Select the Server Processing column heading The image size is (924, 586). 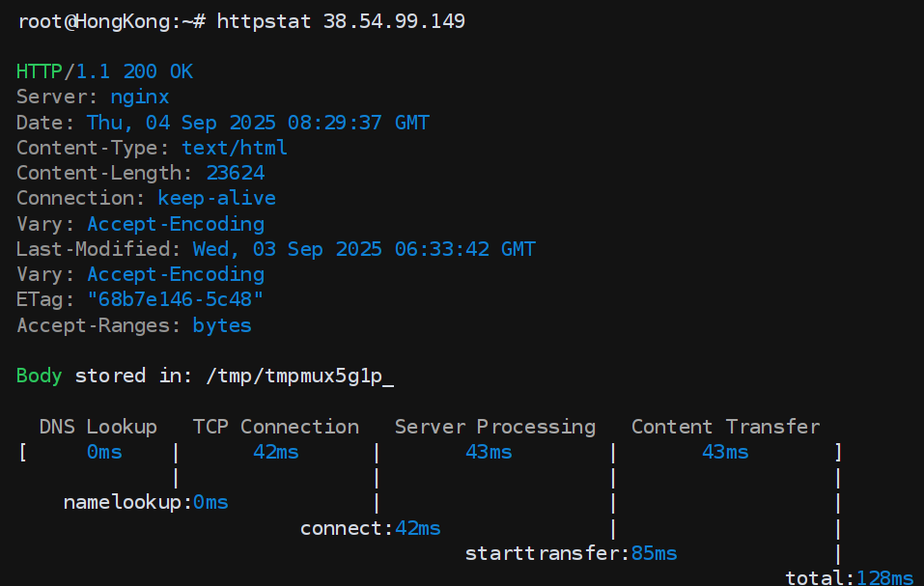click(494, 427)
